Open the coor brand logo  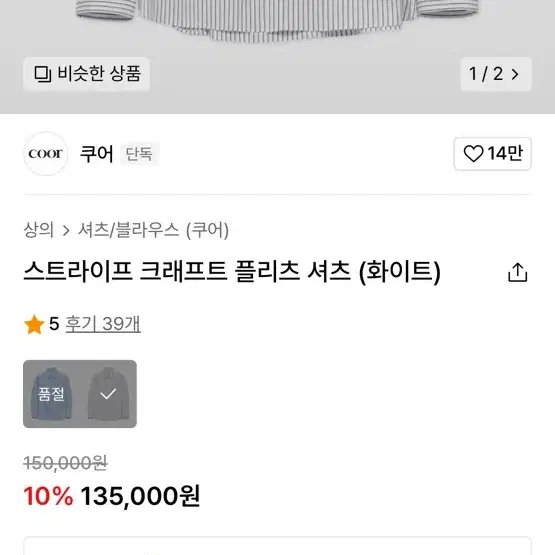(x=46, y=154)
